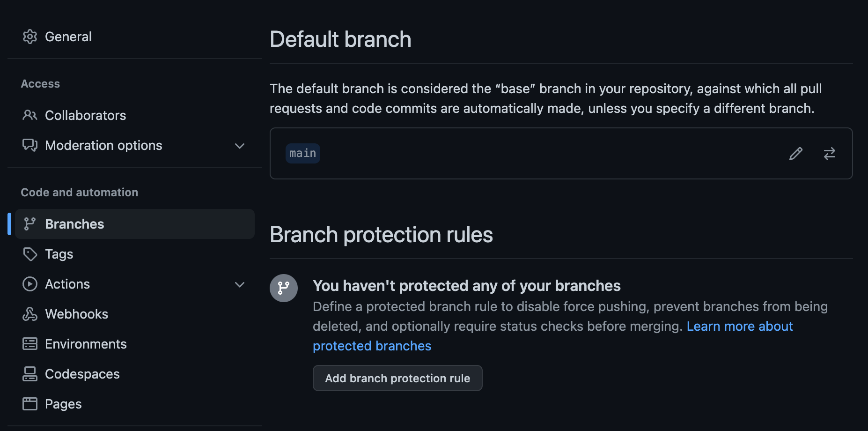Click the Pages browser icon

(x=30, y=404)
